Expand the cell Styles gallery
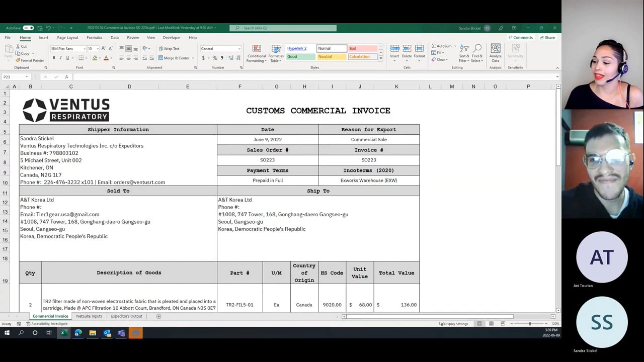This screenshot has height=362, width=644. pyautogui.click(x=380, y=59)
